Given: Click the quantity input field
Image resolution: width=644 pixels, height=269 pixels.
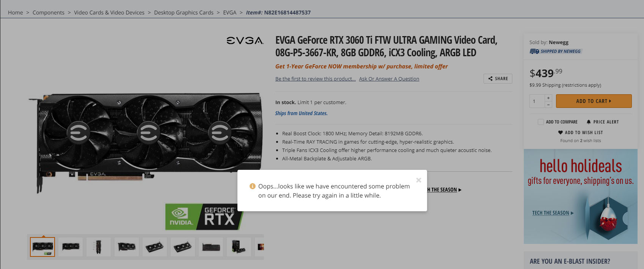Looking at the screenshot, I should tap(537, 101).
